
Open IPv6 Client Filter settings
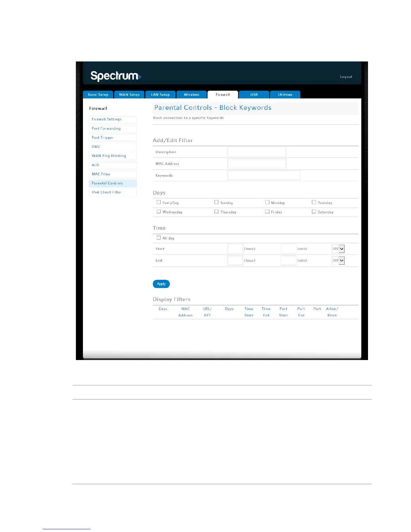(113, 192)
